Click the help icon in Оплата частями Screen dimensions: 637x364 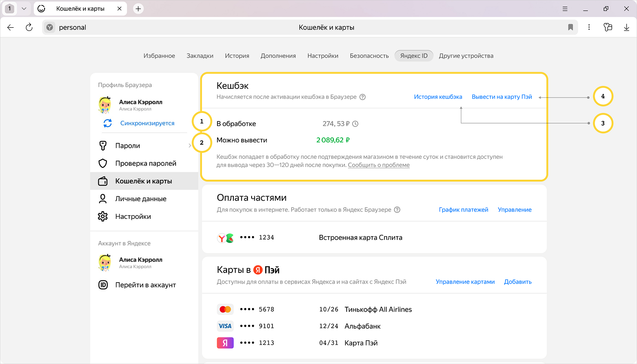(397, 210)
